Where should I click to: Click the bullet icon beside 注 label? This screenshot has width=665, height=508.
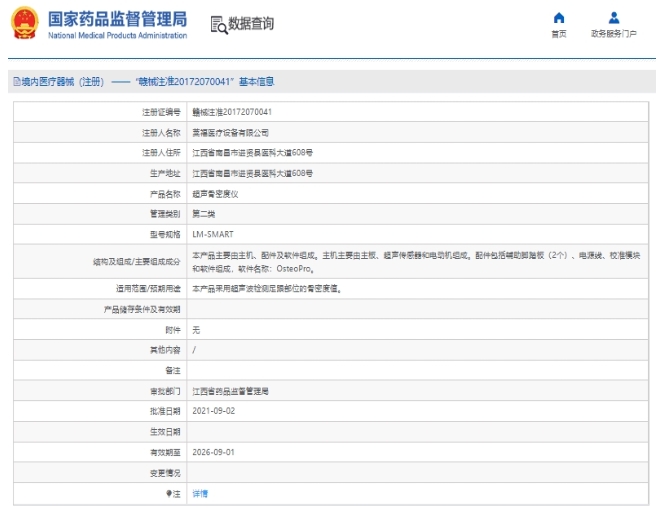(x=169, y=493)
